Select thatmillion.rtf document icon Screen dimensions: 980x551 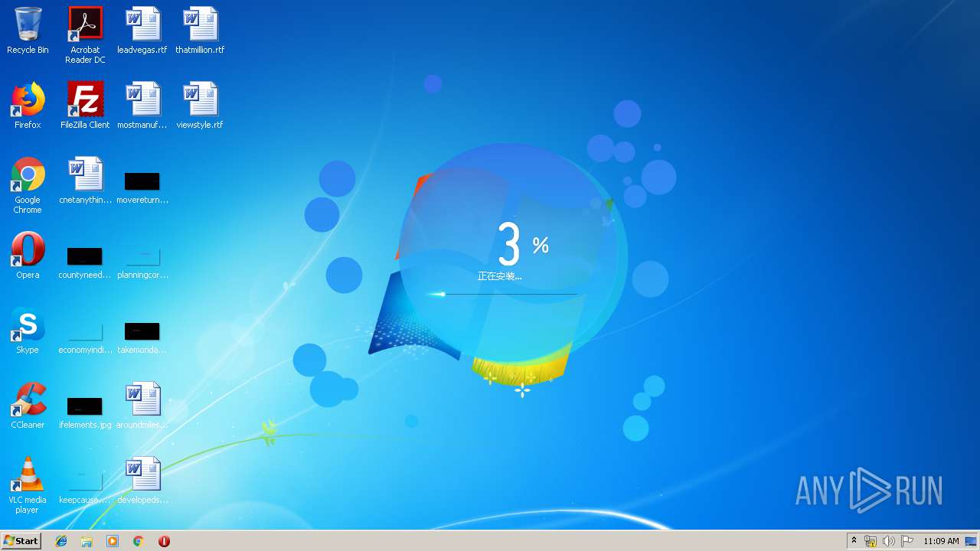point(200,31)
